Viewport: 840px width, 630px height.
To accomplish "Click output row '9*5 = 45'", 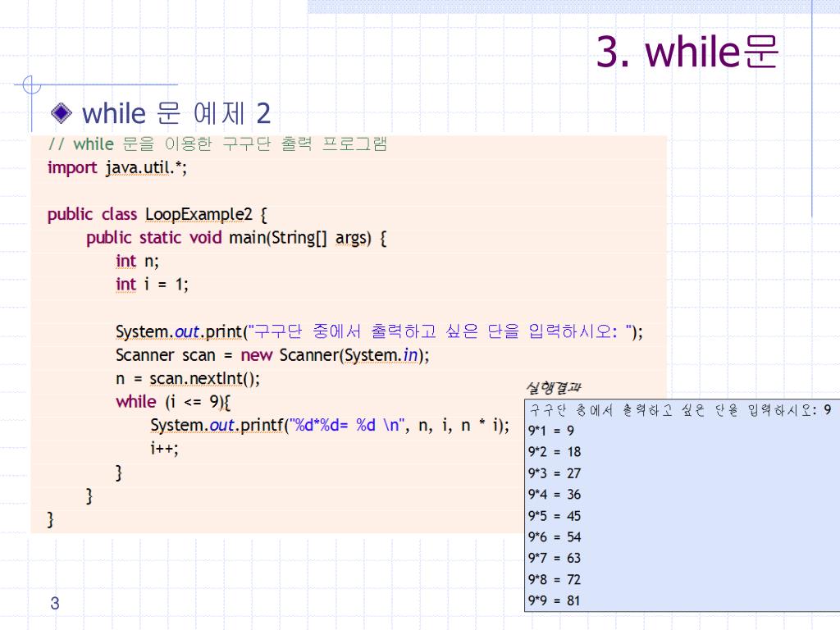I will (x=554, y=515).
